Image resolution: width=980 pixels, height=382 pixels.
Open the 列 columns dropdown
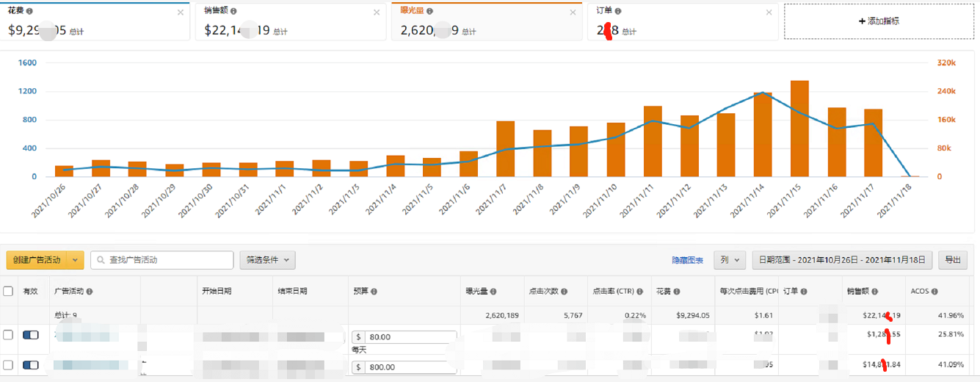click(x=729, y=260)
